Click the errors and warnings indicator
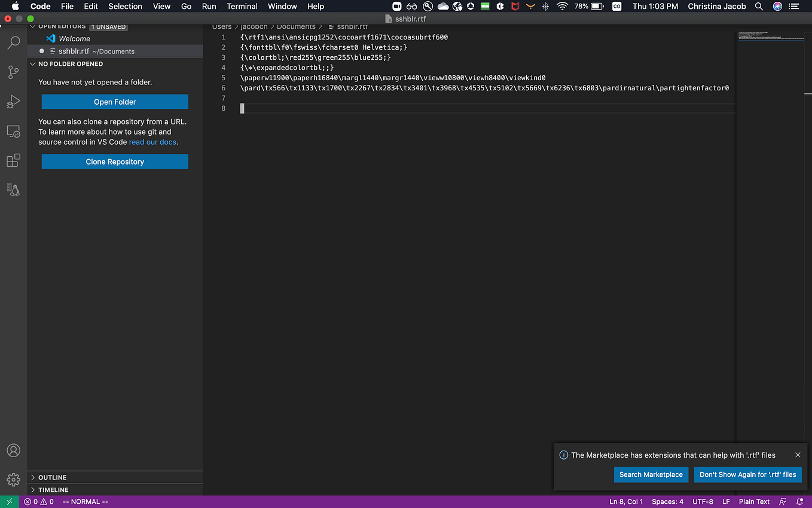This screenshot has height=508, width=812. tap(37, 501)
